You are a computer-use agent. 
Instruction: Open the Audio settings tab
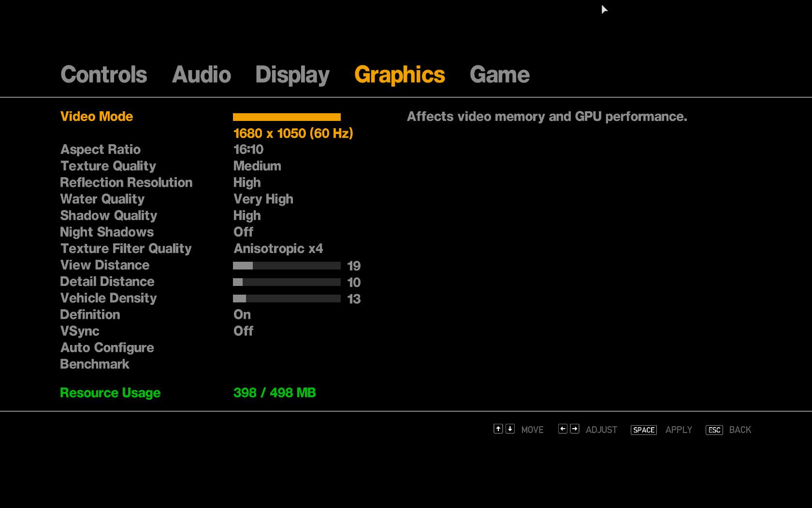click(201, 75)
